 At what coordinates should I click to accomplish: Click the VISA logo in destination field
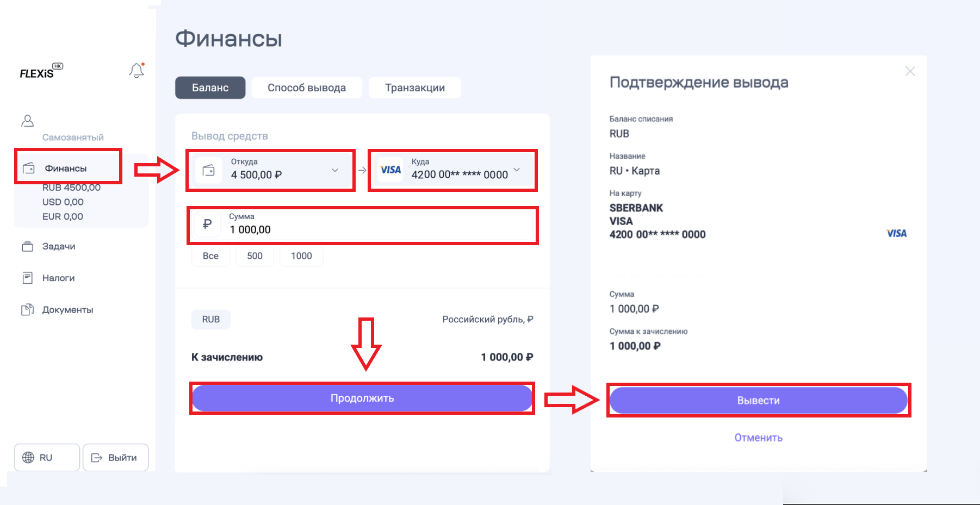(x=390, y=170)
